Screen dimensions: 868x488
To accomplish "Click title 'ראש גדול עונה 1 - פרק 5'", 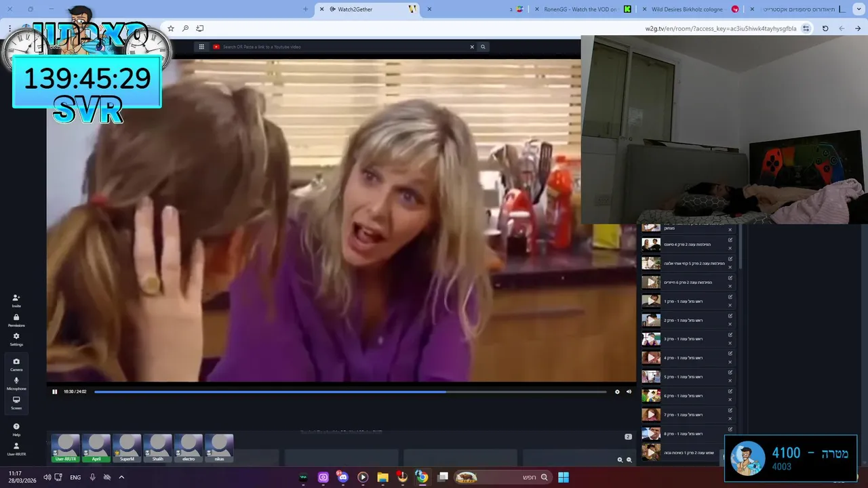I will (x=683, y=377).
